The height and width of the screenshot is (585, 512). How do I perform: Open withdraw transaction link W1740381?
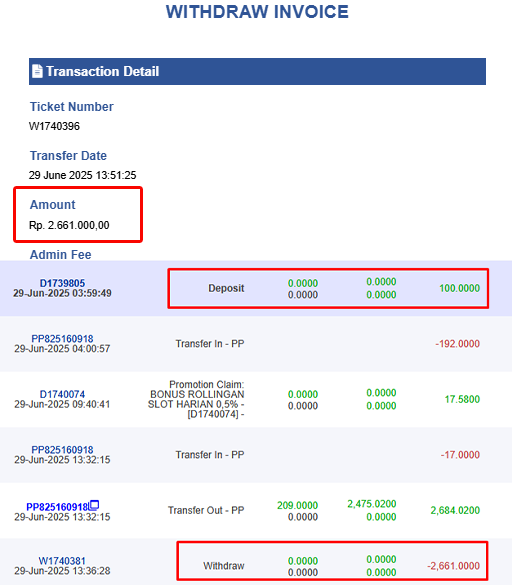(62, 561)
